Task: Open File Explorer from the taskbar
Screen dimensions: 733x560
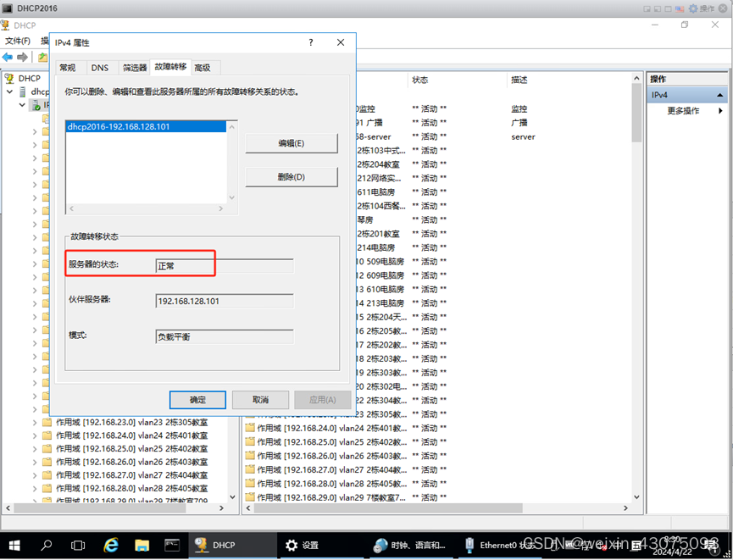Action: (x=142, y=545)
